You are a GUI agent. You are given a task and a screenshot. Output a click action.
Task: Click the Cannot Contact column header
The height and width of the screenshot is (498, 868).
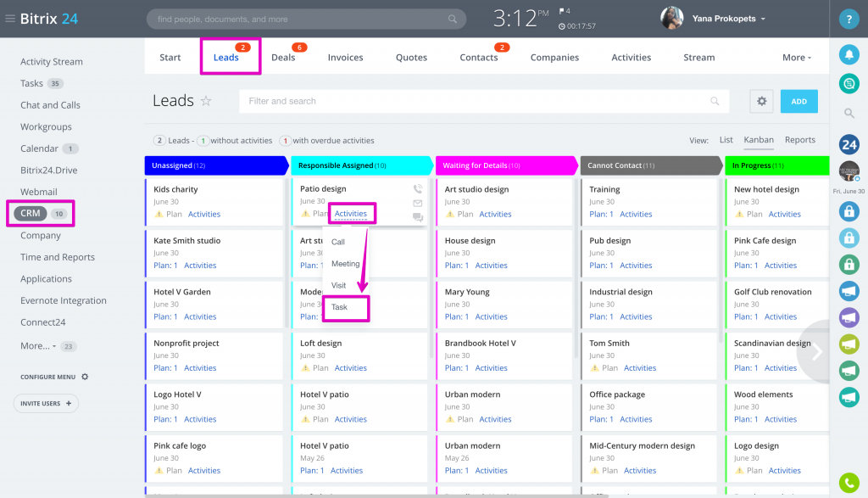click(x=651, y=165)
